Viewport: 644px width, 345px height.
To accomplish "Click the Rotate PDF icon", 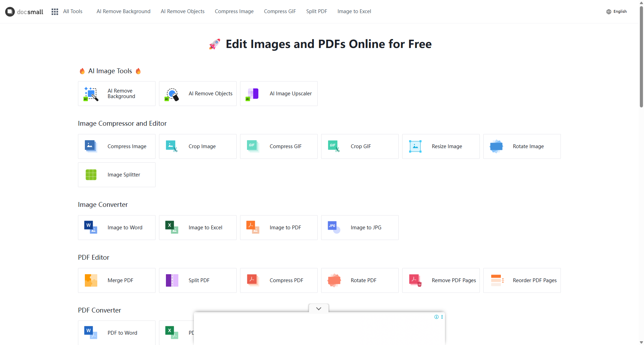I will click(x=334, y=280).
